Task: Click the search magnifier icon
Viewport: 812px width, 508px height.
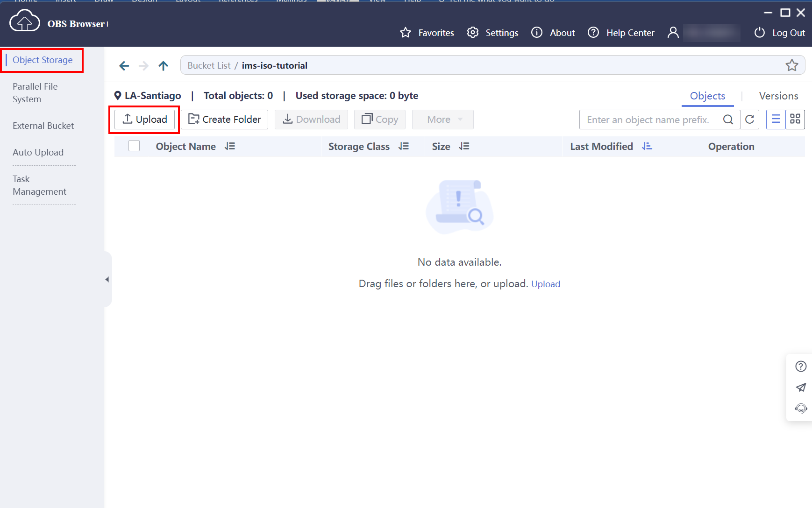Action: (x=727, y=120)
